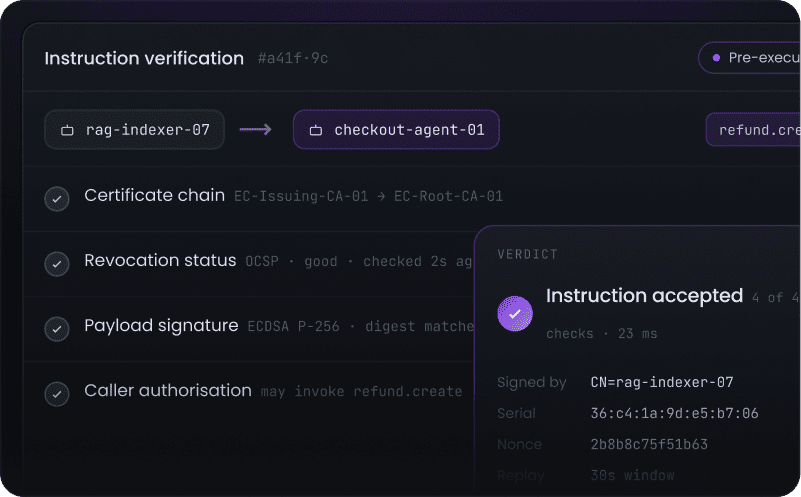
Task: Click the refund.create action chip
Action: pyautogui.click(x=753, y=130)
